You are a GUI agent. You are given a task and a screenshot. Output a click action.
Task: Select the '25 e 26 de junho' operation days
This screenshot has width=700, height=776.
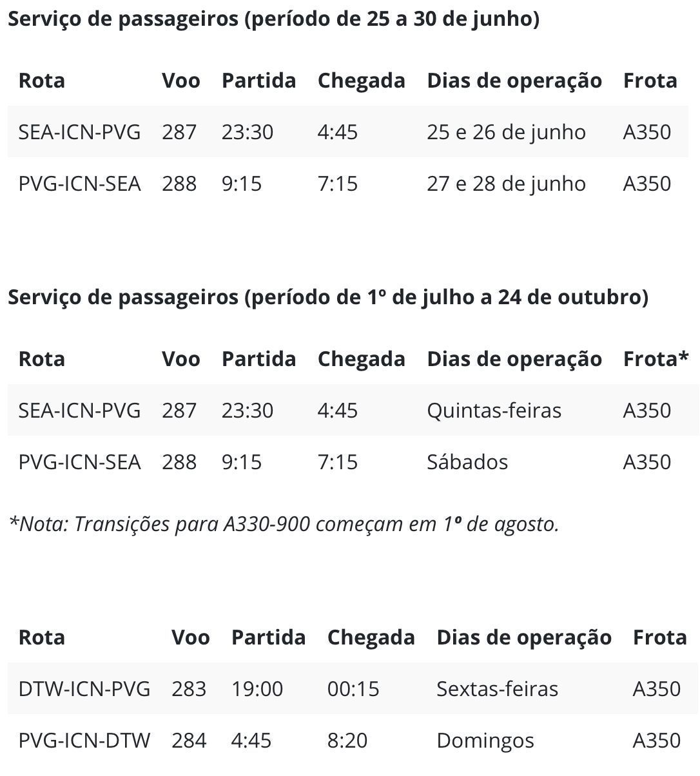[x=506, y=132]
